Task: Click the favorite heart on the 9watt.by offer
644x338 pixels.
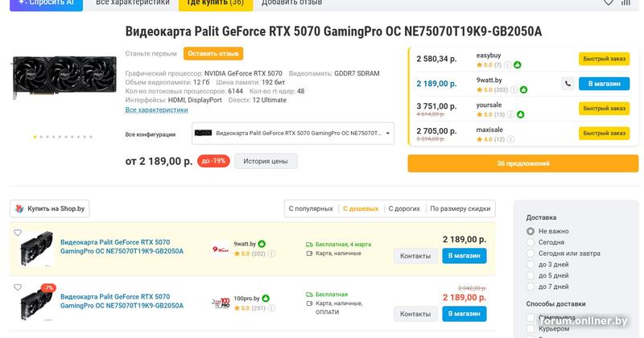Action: [17, 233]
